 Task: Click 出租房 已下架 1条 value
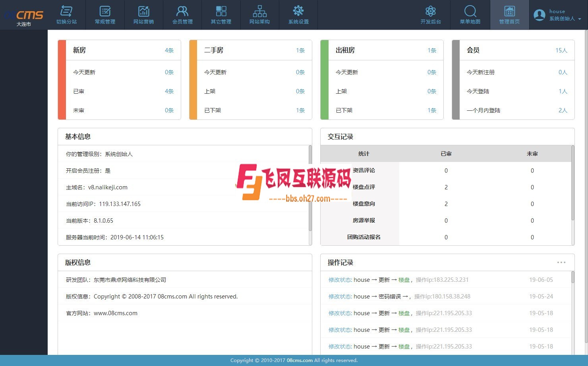(x=432, y=110)
